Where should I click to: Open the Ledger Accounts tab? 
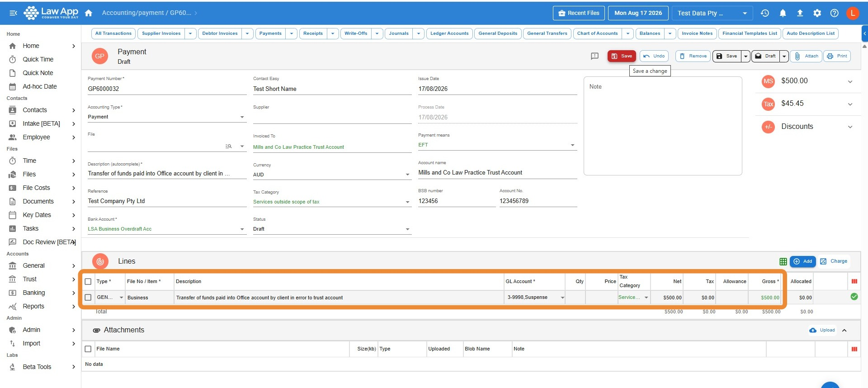tap(449, 33)
